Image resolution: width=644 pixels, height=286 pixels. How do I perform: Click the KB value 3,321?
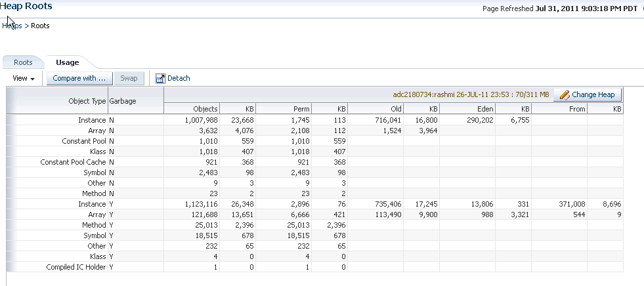tap(520, 214)
